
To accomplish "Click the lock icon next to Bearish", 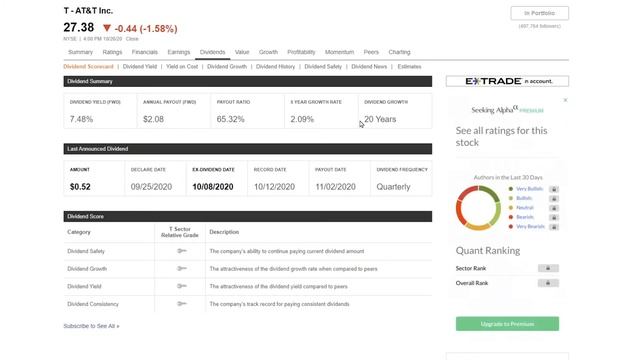I will coord(554,217).
